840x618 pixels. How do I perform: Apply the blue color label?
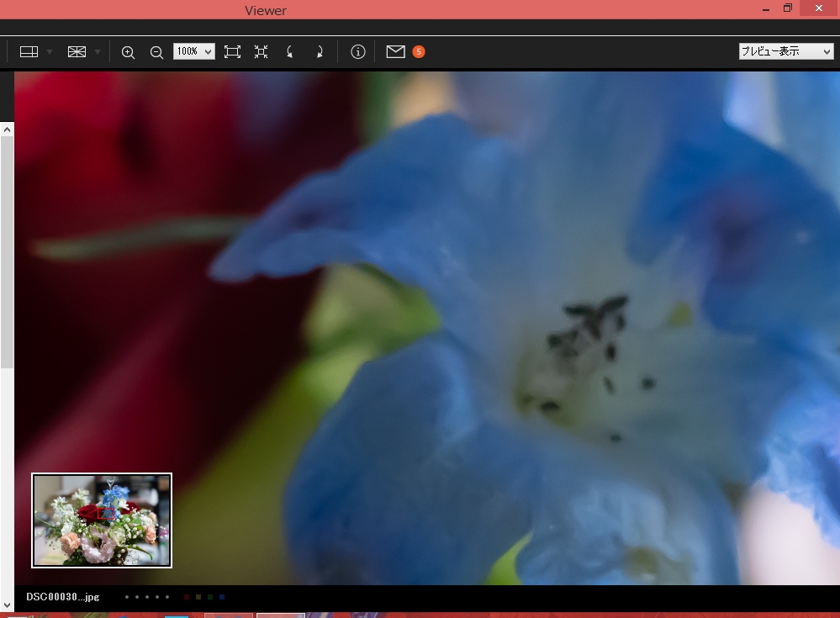[x=222, y=597]
